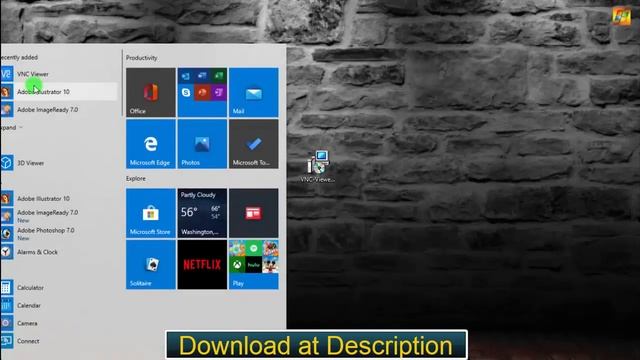Launch the Netflix tile
The width and height of the screenshot is (640, 360).
coord(202,264)
